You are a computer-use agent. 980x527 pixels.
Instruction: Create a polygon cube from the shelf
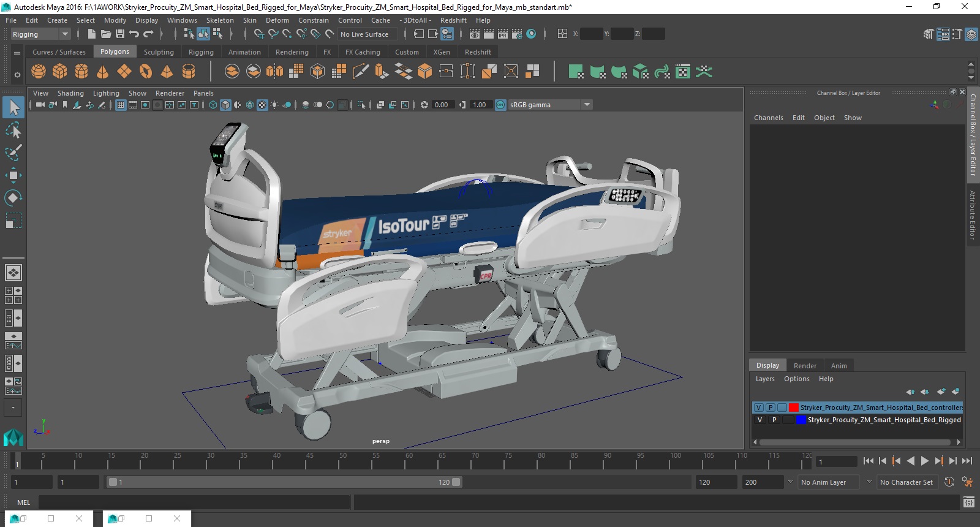60,72
